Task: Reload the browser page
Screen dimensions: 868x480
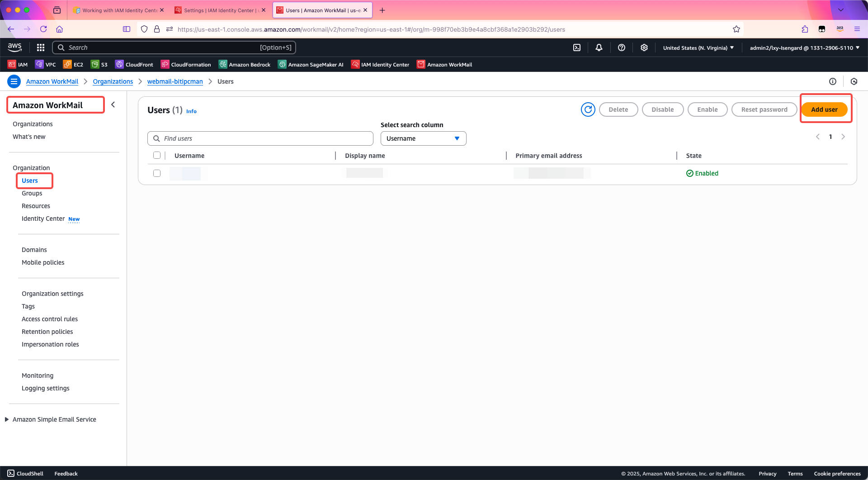Action: (x=43, y=29)
